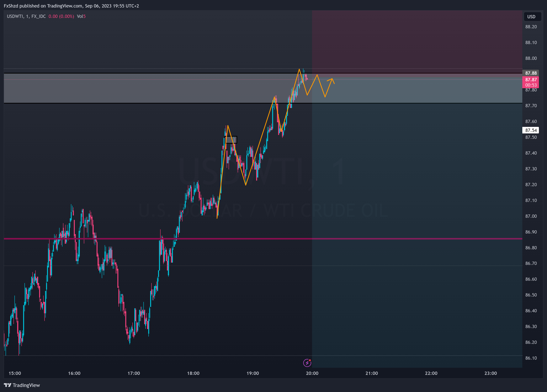Screen dimensions: 547x392
Task: Click the 18:00 time axis label
Action: (x=193, y=373)
